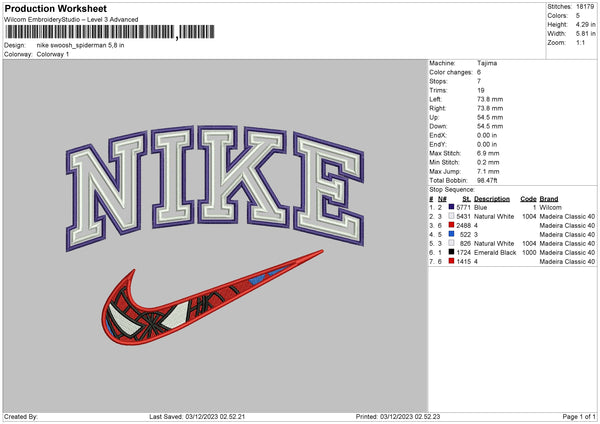Click the Spiderman swoosh in the design preview
The image size is (600, 424).
pyautogui.click(x=212, y=297)
